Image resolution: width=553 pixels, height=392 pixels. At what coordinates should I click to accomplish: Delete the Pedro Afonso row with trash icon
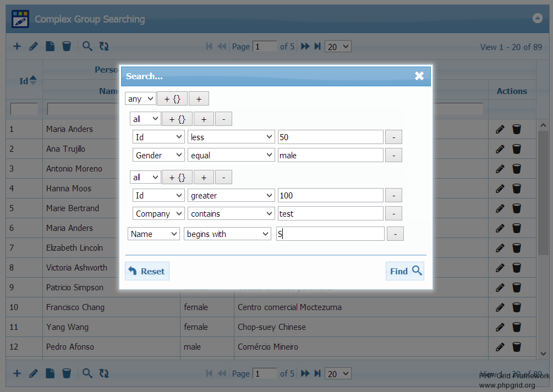[517, 347]
